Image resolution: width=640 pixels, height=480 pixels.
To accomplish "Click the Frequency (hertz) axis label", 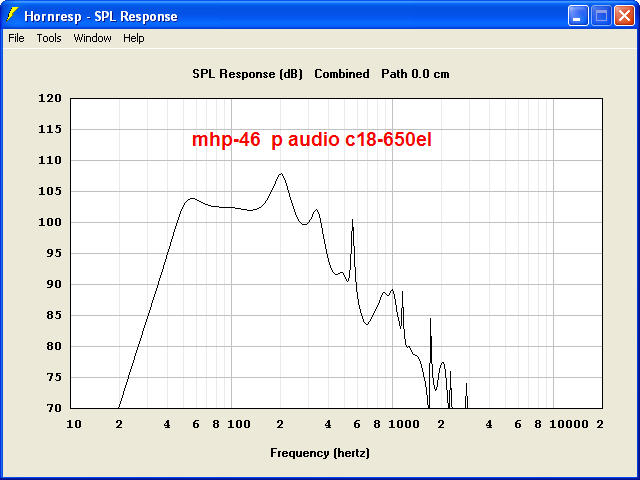I will click(x=320, y=453).
